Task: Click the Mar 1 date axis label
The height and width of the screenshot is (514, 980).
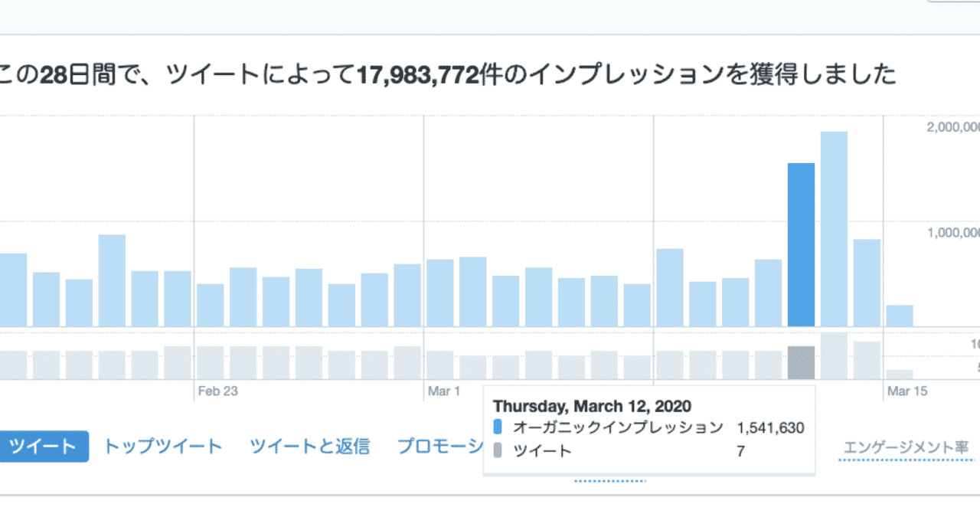Action: (x=444, y=391)
